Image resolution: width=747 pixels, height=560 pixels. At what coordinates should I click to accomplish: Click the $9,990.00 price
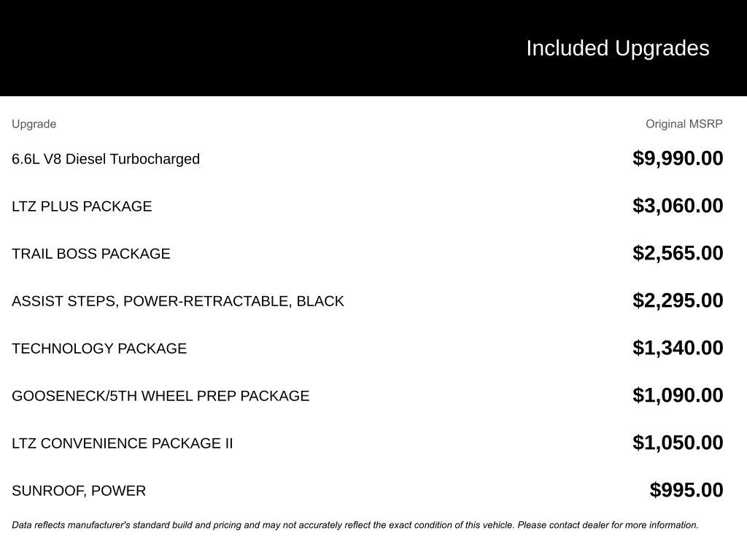[x=678, y=158]
